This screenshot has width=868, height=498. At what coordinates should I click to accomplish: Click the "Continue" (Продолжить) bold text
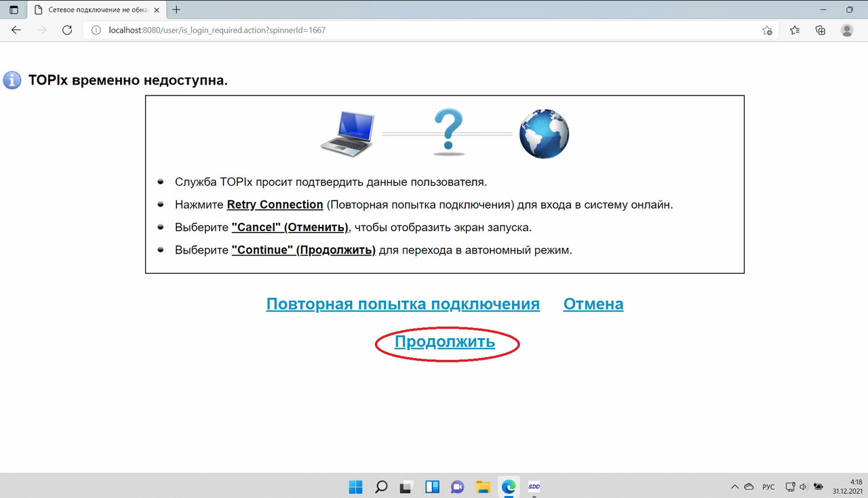pos(303,249)
